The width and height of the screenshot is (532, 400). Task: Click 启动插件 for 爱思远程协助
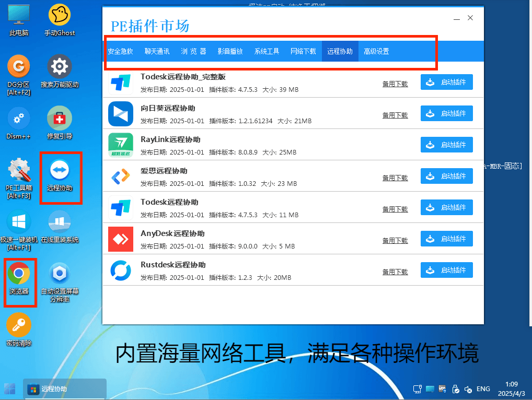coord(446,176)
